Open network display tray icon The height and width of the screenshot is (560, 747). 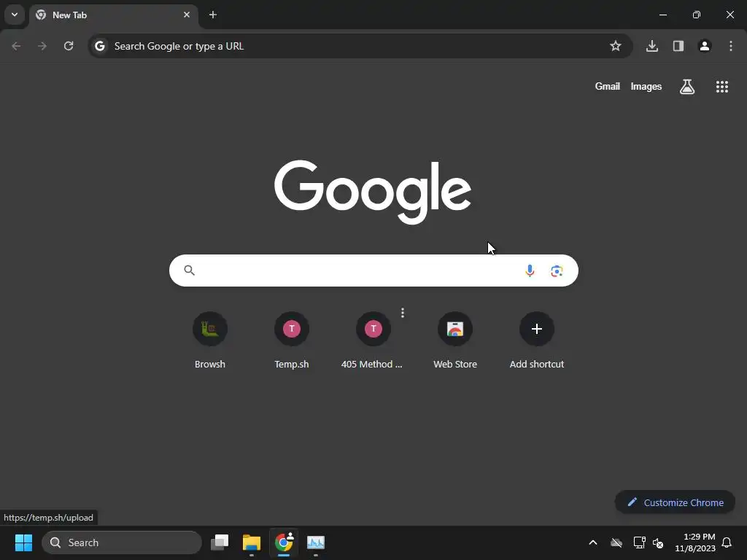click(639, 542)
